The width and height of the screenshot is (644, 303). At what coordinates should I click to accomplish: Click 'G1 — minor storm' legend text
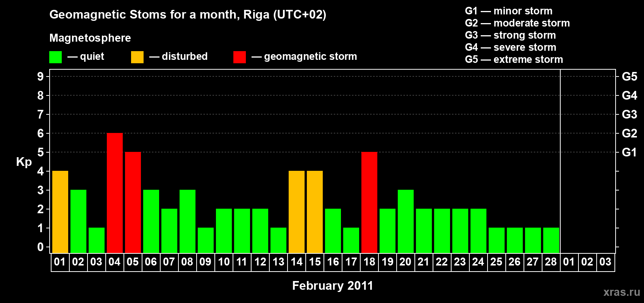tap(509, 11)
